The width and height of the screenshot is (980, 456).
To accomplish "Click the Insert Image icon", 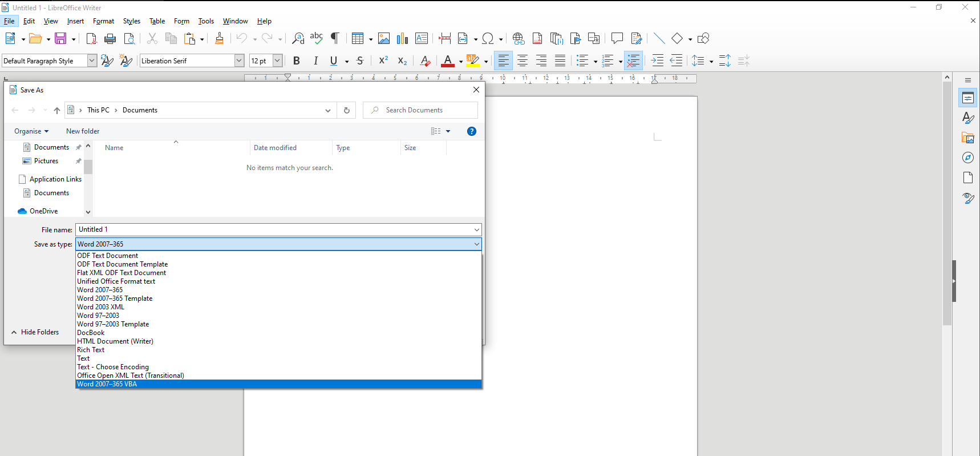I will tap(384, 38).
